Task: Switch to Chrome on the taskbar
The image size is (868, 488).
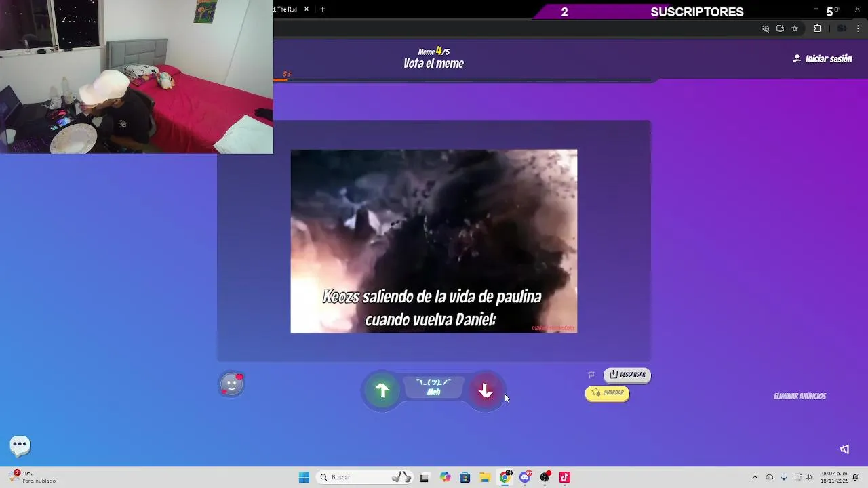Action: point(505,477)
